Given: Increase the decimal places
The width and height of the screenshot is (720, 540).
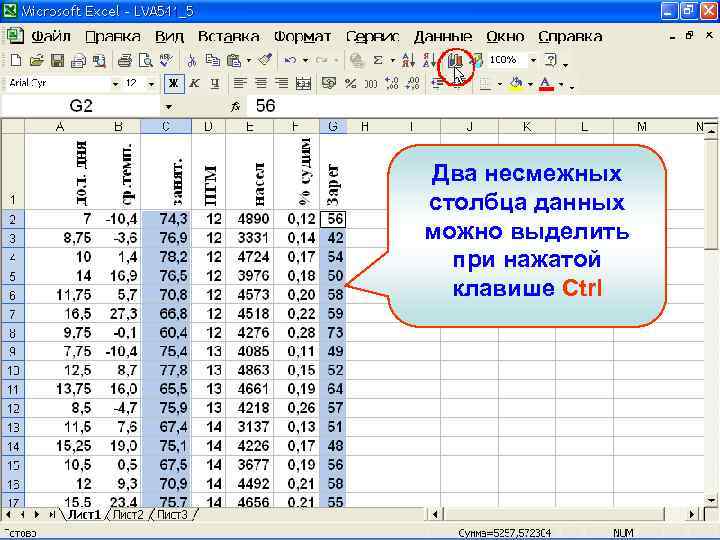Looking at the screenshot, I should tap(392, 83).
